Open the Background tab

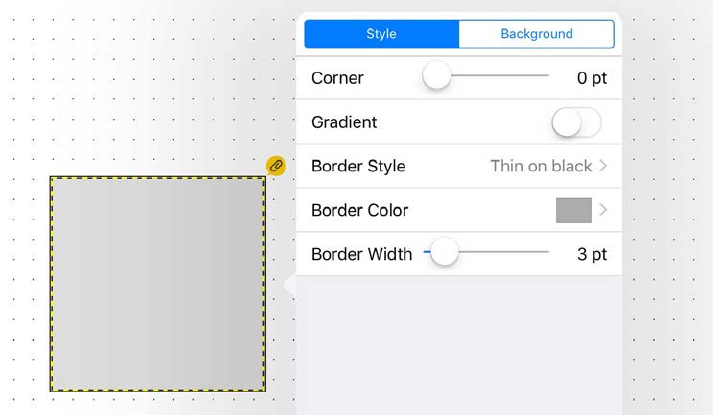pos(536,34)
